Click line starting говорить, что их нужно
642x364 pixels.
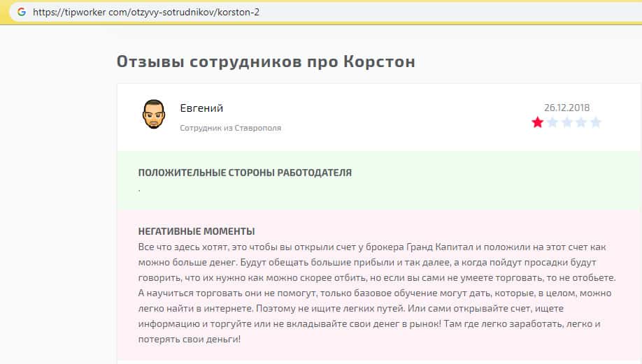click(x=377, y=277)
